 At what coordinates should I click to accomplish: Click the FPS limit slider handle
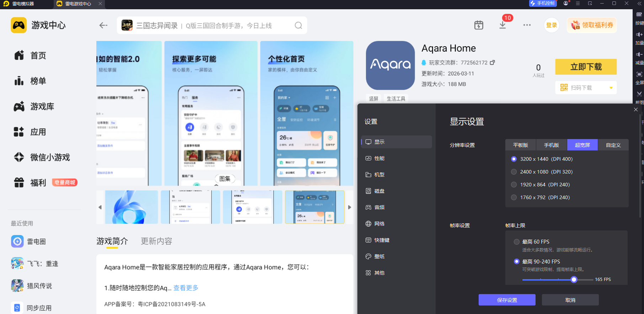[574, 280]
